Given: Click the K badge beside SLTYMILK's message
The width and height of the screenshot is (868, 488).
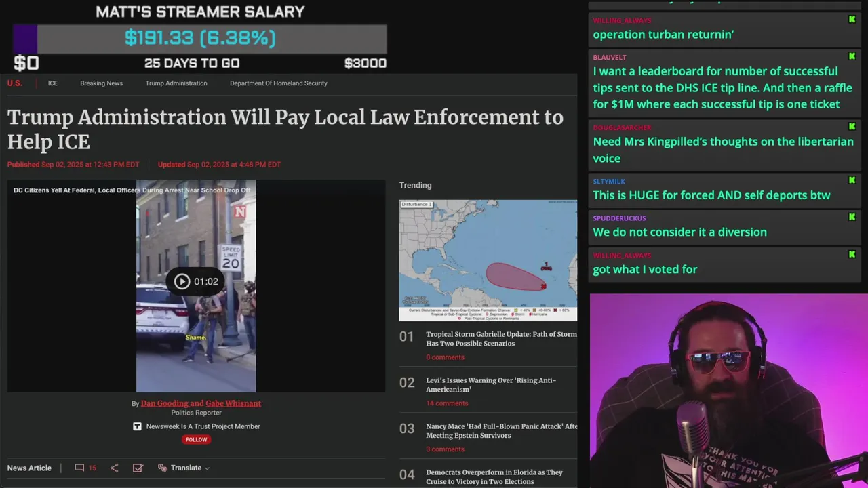Looking at the screenshot, I should pos(852,180).
